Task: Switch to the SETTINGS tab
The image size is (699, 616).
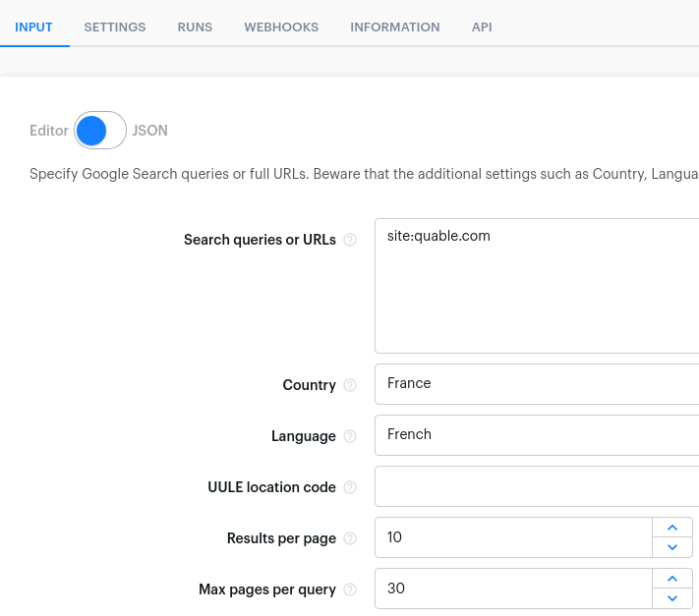Action: point(115,28)
